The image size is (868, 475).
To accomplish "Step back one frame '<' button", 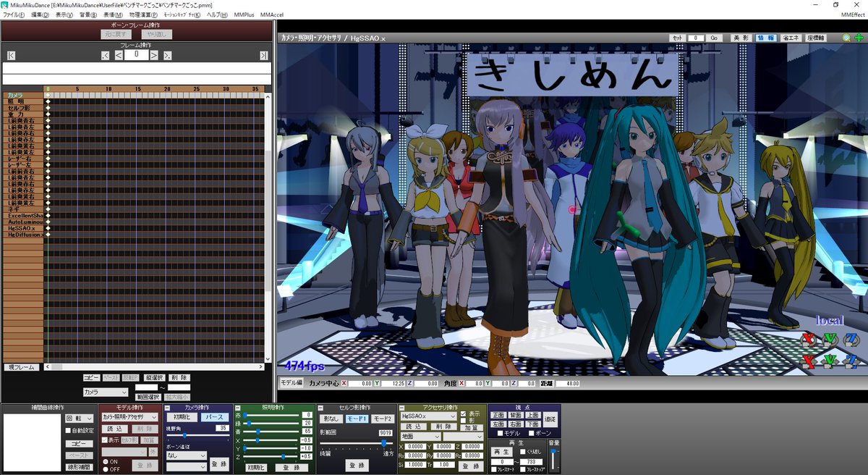I will point(119,55).
